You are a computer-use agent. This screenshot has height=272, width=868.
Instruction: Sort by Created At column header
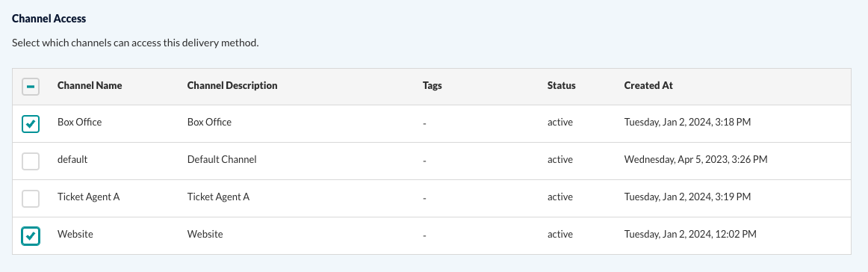(x=648, y=86)
